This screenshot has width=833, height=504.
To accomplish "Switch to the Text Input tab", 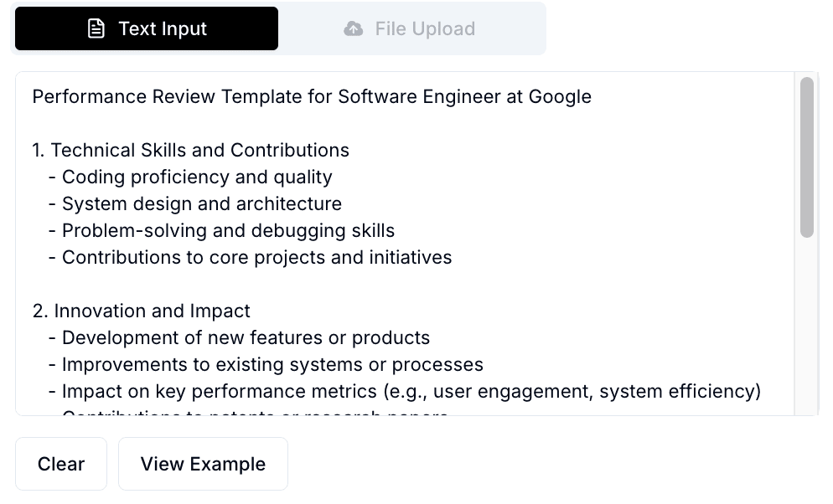I will click(x=146, y=28).
